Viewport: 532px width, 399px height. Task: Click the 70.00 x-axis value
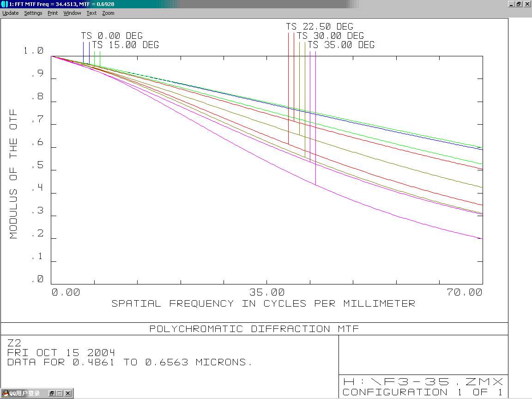(465, 292)
